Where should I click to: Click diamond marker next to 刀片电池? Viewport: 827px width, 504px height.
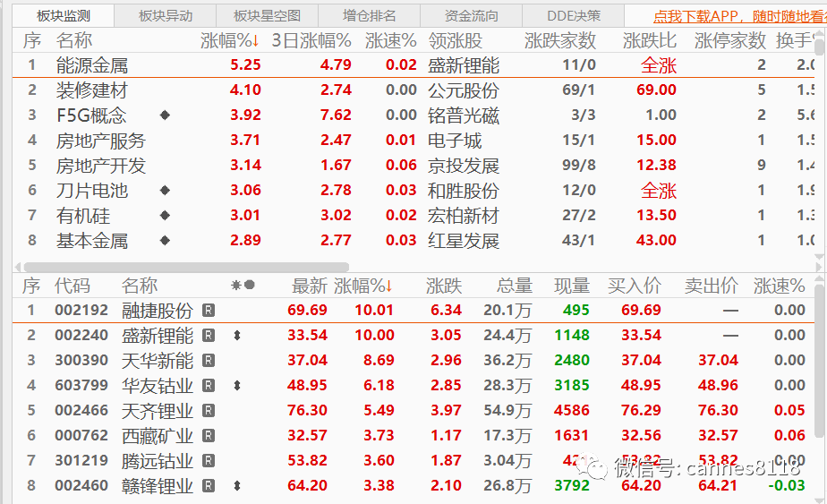coord(165,190)
